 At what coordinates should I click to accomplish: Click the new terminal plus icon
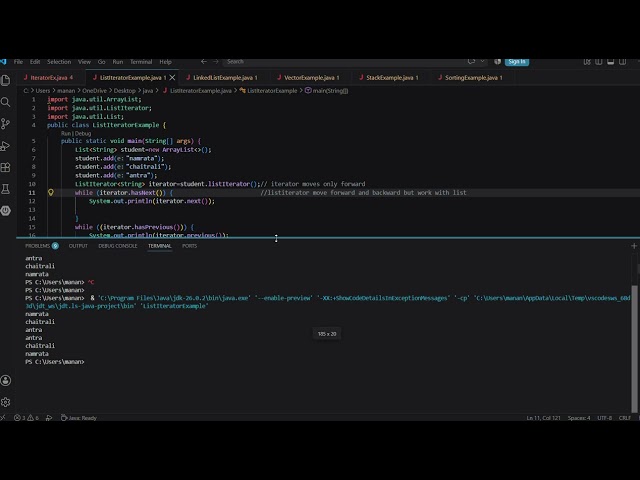coord(634,246)
